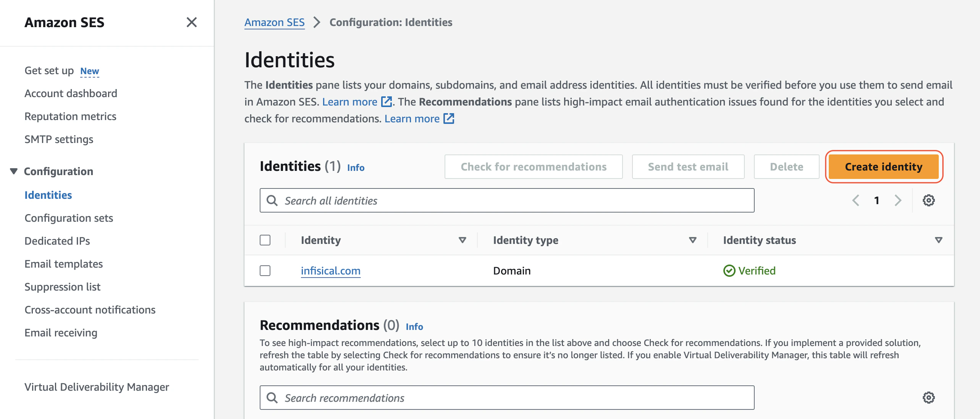This screenshot has width=980, height=419.
Task: Click the search magnifier in recommendations search
Action: [272, 398]
